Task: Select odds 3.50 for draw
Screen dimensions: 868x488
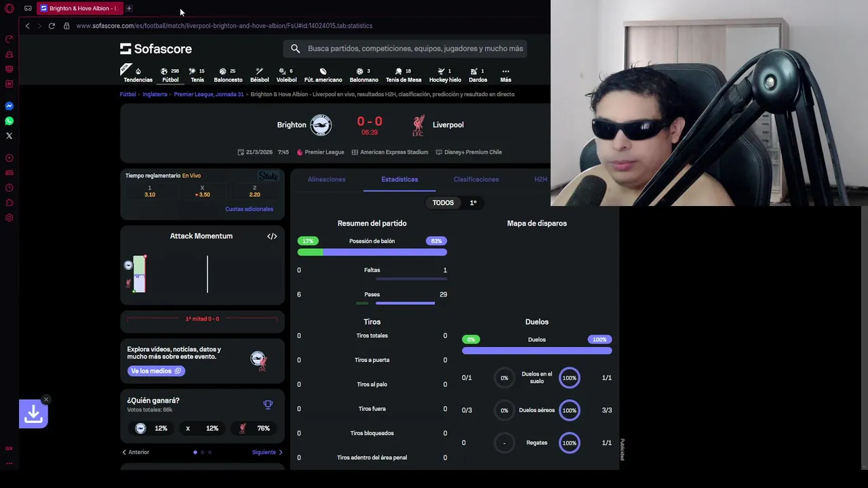Action: (202, 191)
